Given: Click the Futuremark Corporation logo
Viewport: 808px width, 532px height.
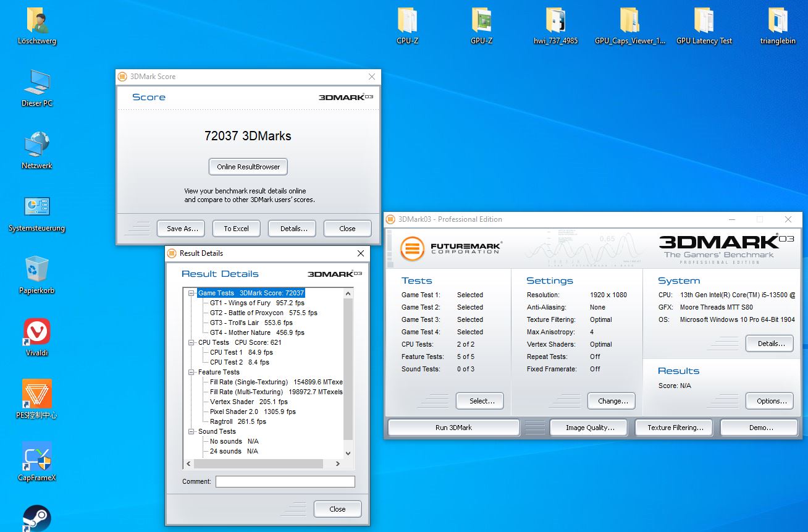Looking at the screenshot, I should pyautogui.click(x=450, y=248).
